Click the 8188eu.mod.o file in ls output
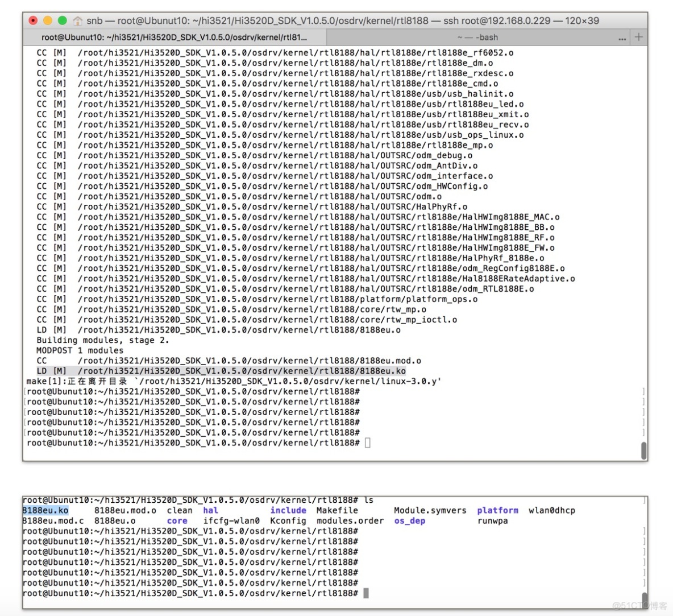The height and width of the screenshot is (616, 673). click(125, 510)
